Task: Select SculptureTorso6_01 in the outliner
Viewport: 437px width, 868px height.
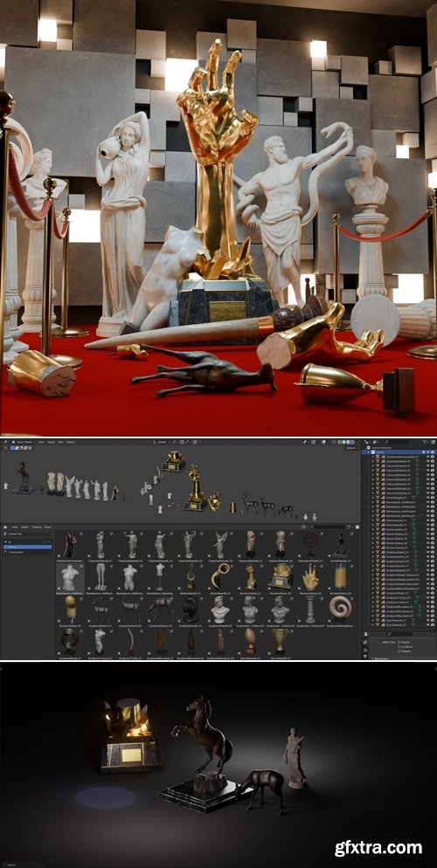Action: coord(399,598)
